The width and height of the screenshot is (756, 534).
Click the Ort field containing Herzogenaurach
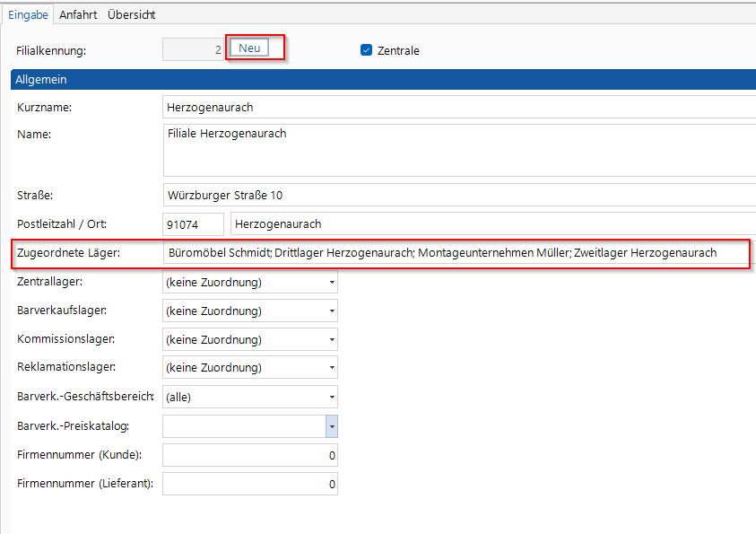pos(491,223)
